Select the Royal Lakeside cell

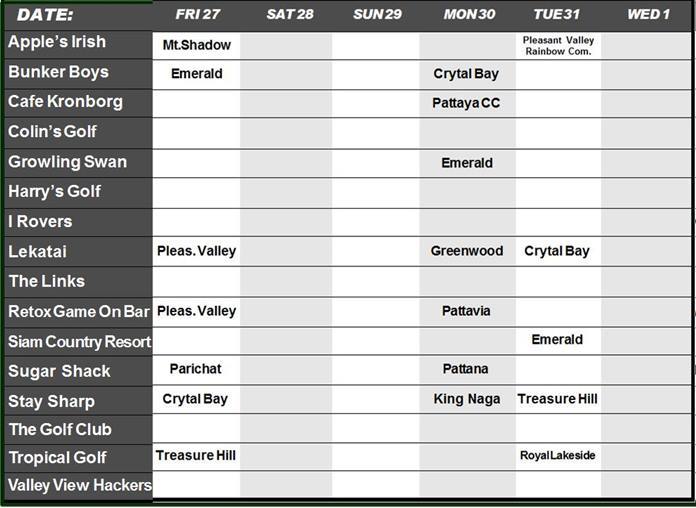point(558,456)
